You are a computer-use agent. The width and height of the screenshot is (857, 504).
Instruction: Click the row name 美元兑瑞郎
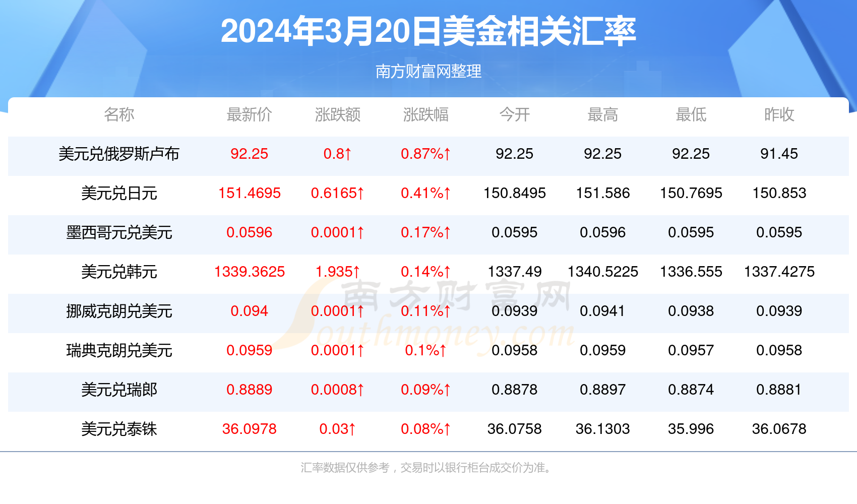point(119,390)
